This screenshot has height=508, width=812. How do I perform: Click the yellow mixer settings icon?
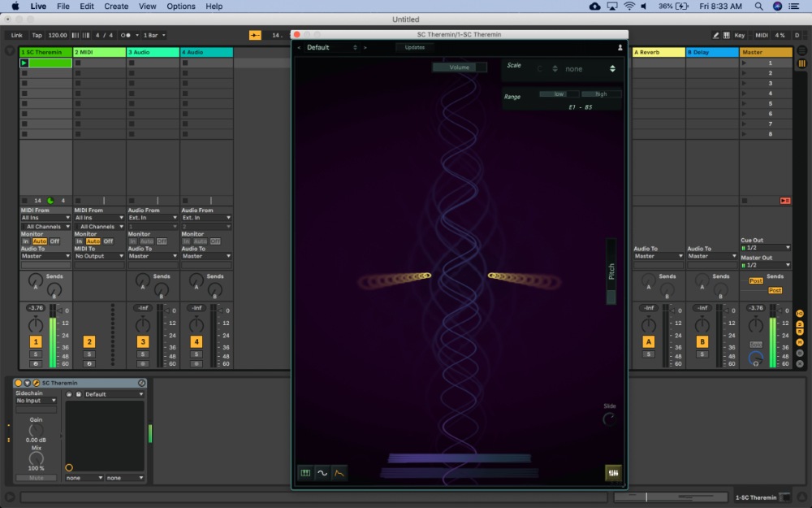(x=613, y=473)
